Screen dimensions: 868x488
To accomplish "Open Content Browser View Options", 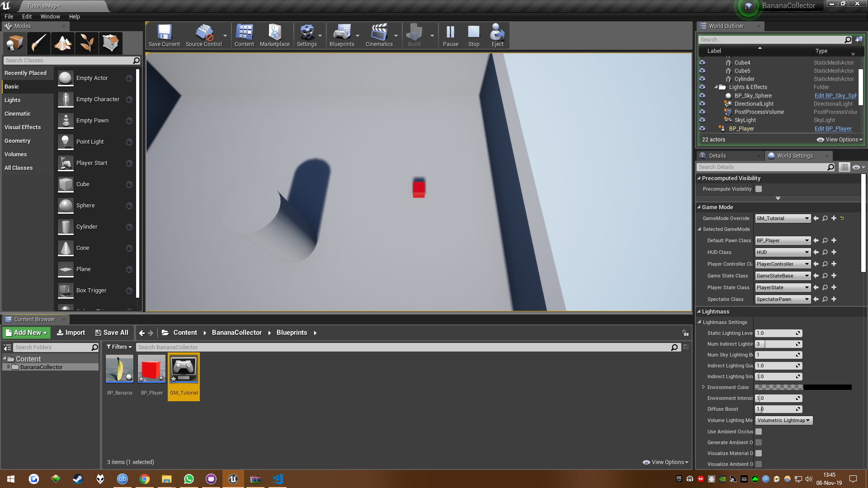I will point(665,462).
